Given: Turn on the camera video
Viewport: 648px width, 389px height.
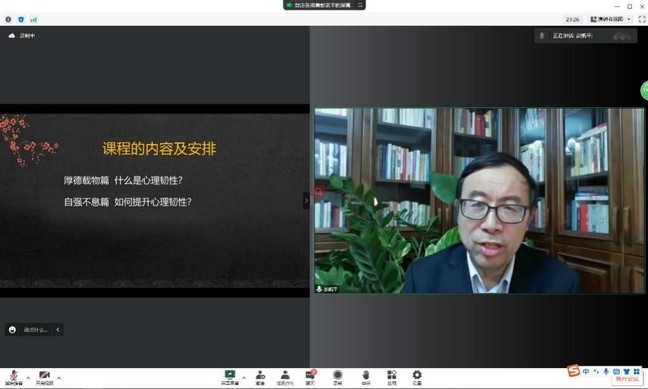Looking at the screenshot, I should [x=44, y=377].
